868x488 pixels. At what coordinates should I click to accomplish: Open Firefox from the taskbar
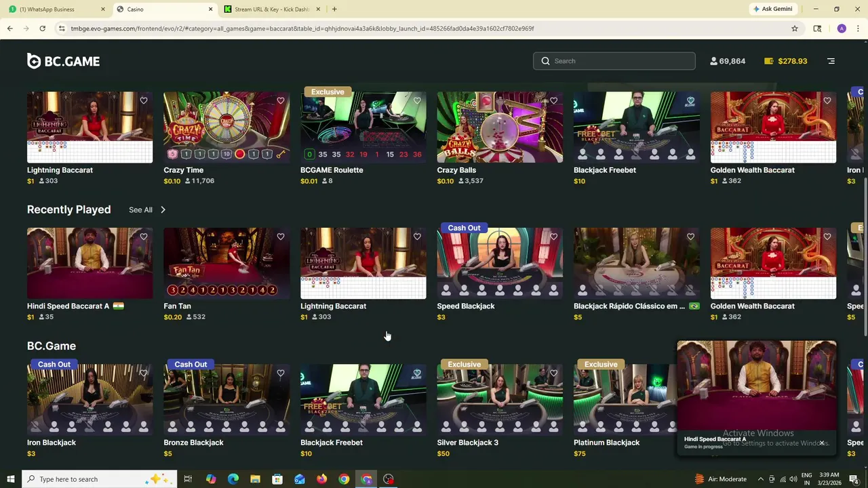(321, 479)
